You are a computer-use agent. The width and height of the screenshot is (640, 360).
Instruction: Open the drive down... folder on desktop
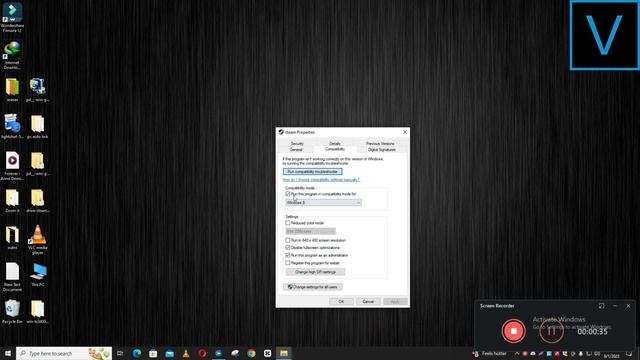coord(38,200)
